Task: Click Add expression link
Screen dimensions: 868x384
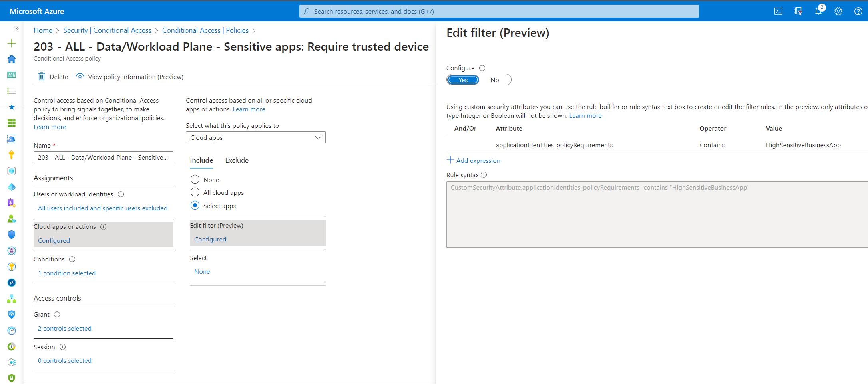Action: pos(474,160)
